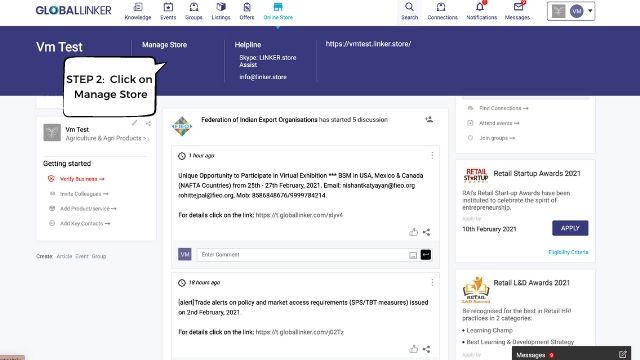This screenshot has width=640, height=360.
Task: Open the Knowledge section icon
Action: (138, 7)
